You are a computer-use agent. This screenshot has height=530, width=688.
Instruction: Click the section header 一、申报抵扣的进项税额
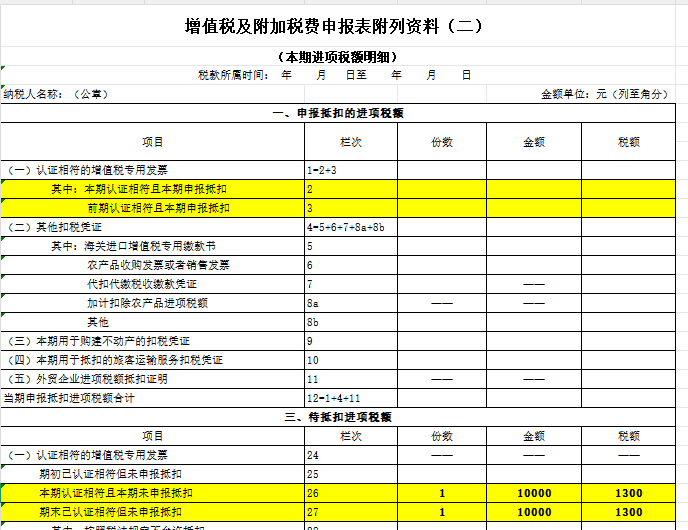[x=338, y=113]
